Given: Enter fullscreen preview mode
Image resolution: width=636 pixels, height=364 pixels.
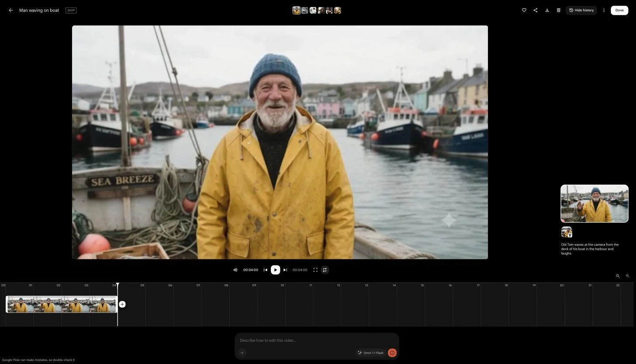Looking at the screenshot, I should tap(315, 270).
